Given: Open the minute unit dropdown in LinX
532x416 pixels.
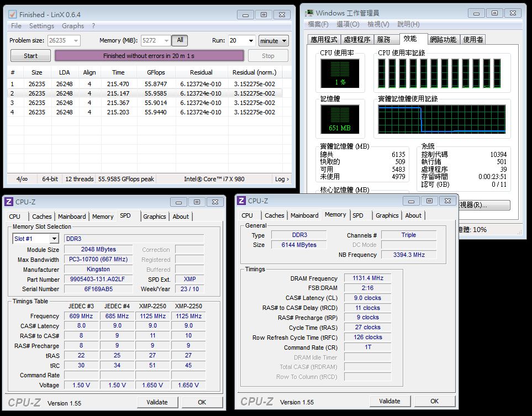Looking at the screenshot, I should point(273,41).
